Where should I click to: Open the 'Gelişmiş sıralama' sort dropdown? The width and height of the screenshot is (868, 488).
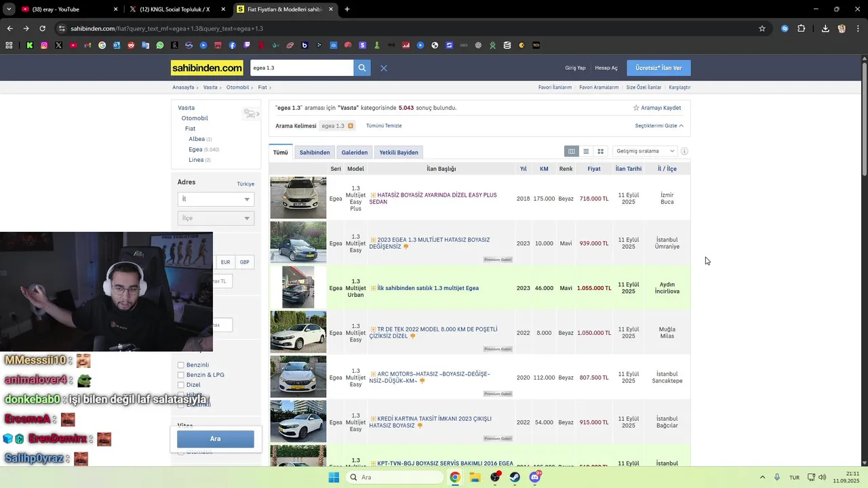click(x=645, y=151)
